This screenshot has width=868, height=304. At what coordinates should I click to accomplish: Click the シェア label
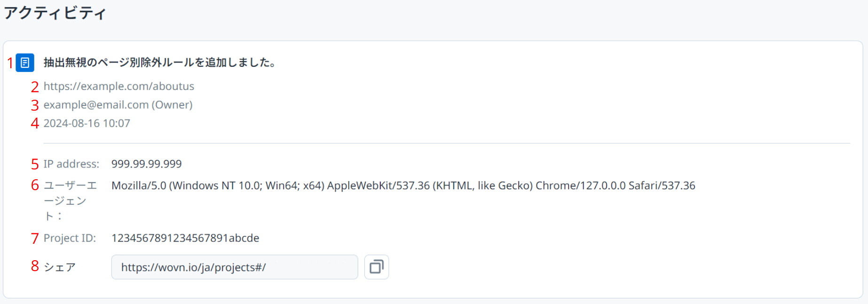(60, 267)
